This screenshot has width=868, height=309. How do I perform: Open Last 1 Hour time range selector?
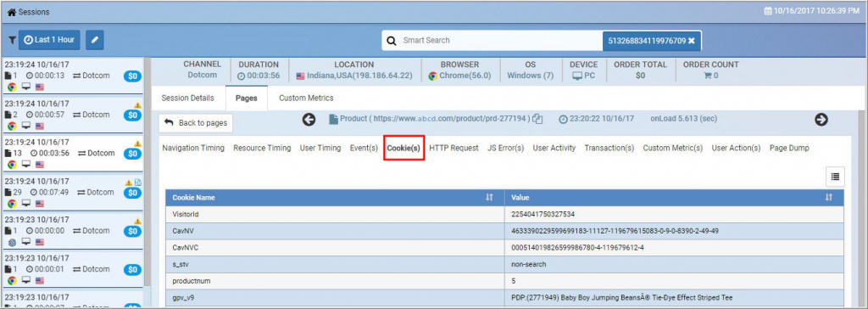pos(50,40)
